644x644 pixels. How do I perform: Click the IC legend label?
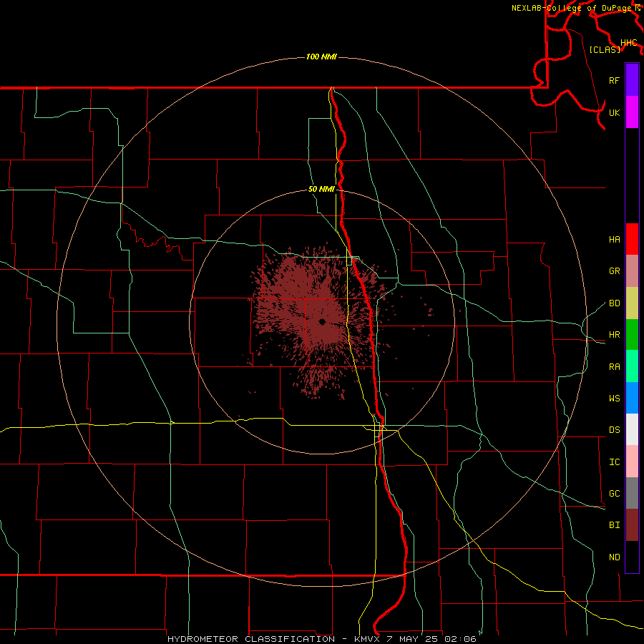coord(614,462)
